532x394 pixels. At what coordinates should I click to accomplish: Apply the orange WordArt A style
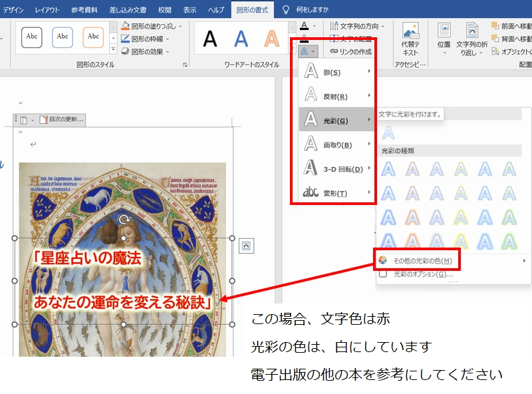[x=272, y=39]
